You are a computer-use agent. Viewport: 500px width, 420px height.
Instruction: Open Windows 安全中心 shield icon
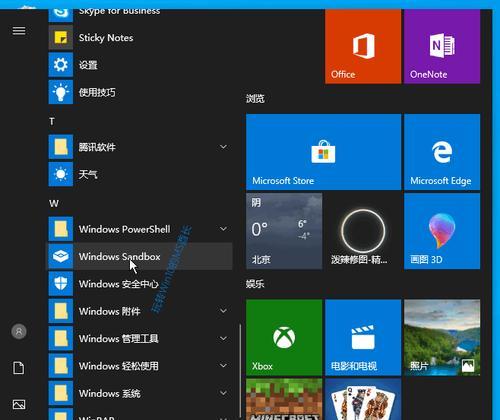tap(61, 284)
